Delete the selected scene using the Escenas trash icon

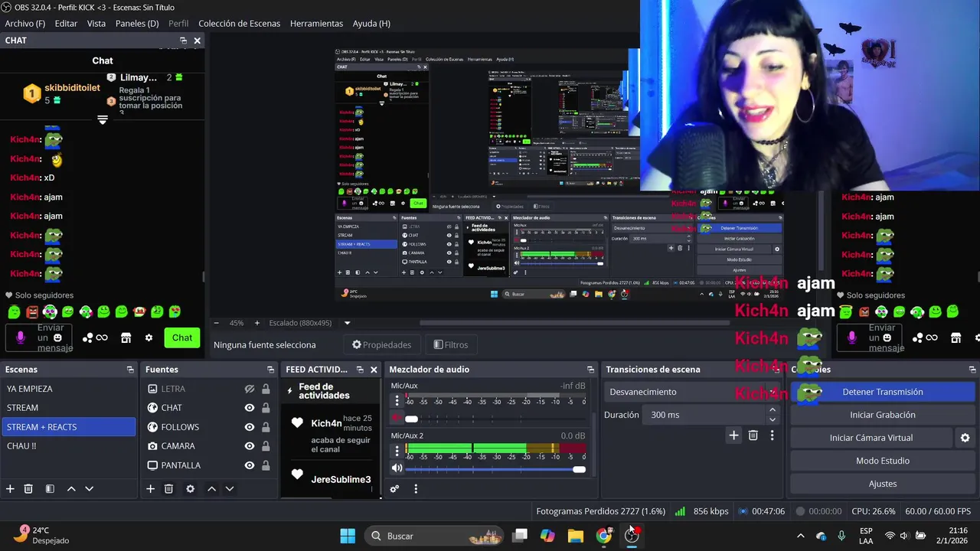[28, 488]
